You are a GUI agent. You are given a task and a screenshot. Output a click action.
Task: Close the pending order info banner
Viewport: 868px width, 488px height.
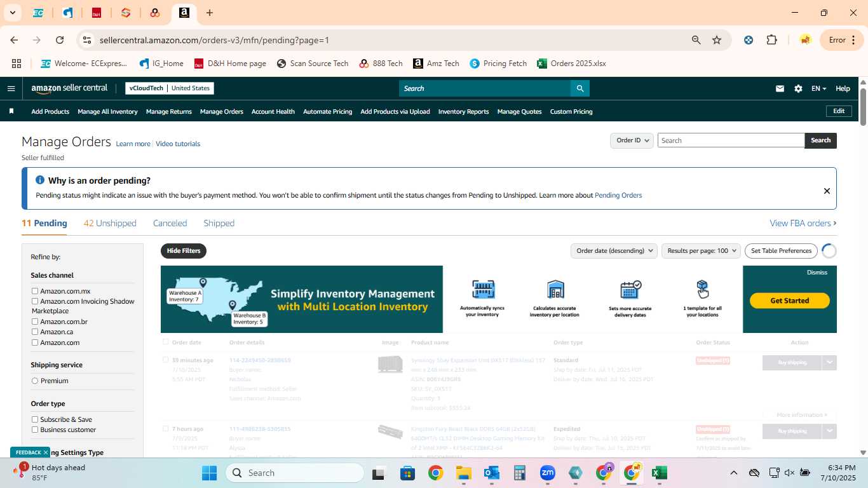click(x=827, y=191)
